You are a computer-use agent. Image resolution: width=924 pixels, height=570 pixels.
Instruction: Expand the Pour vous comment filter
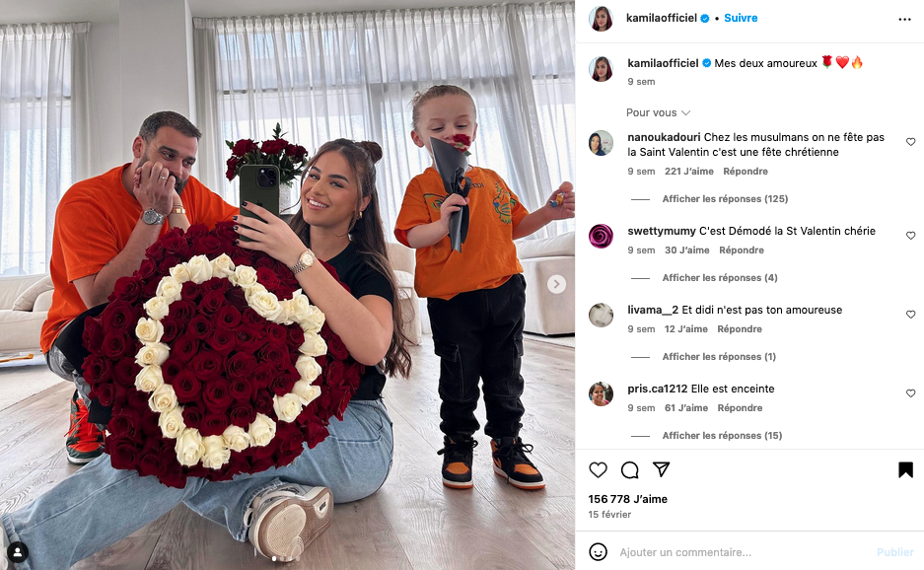tap(658, 112)
